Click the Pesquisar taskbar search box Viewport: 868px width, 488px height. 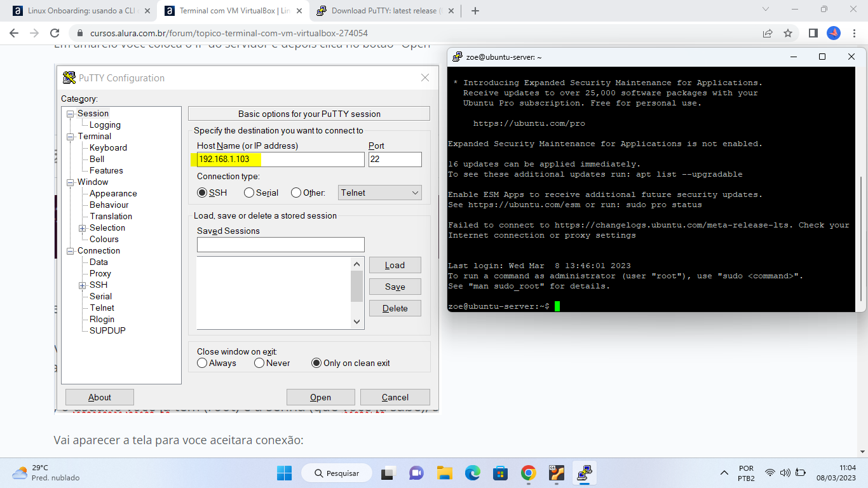tap(337, 473)
